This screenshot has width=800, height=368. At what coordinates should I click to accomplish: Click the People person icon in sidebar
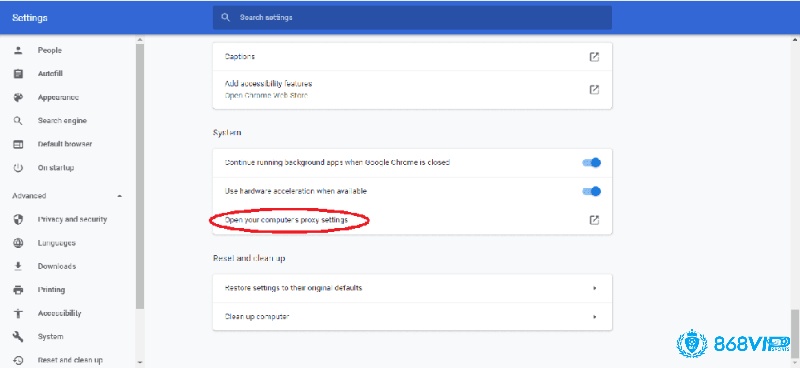[18, 50]
